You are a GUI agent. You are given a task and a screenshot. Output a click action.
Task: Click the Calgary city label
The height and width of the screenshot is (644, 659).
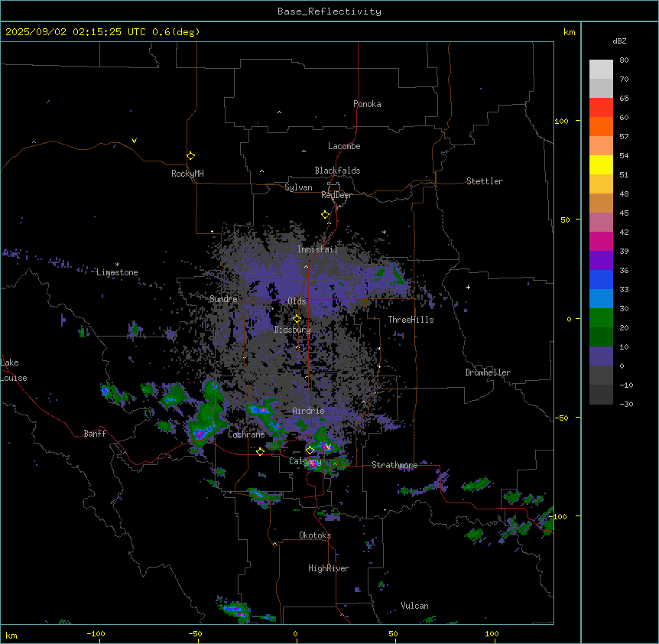[305, 461]
